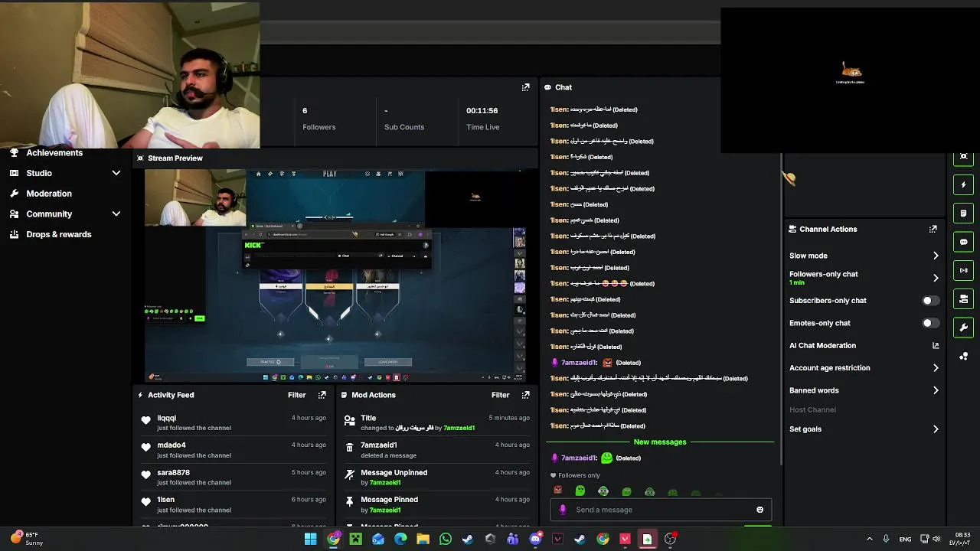This screenshot has width=980, height=551.
Task: Open the Activity Feed Filter
Action: [296, 395]
